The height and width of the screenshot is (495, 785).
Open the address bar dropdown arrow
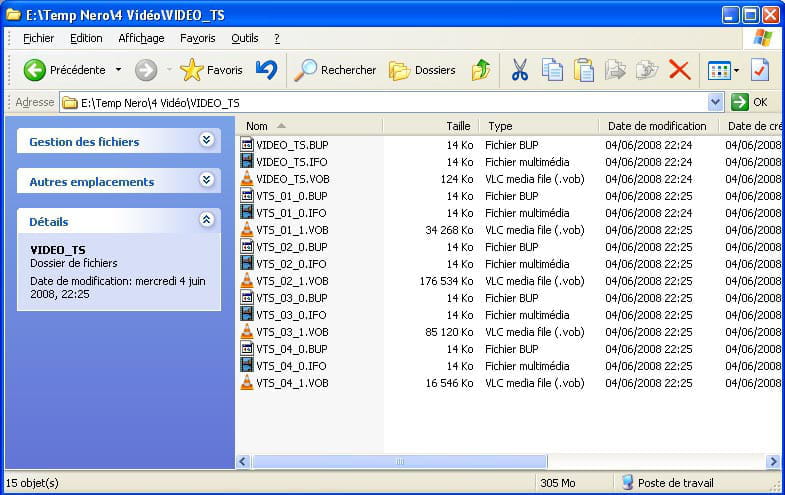[716, 102]
